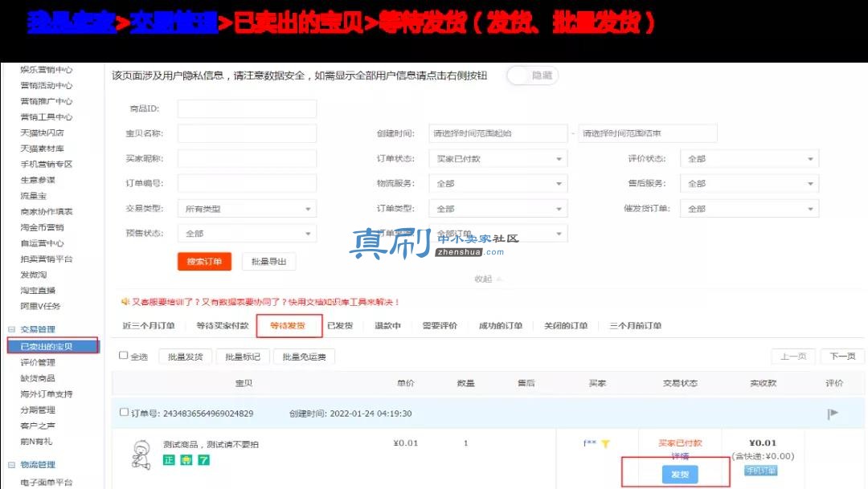Click the order flag marker icon
Image resolution: width=868 pixels, height=489 pixels.
click(x=833, y=414)
